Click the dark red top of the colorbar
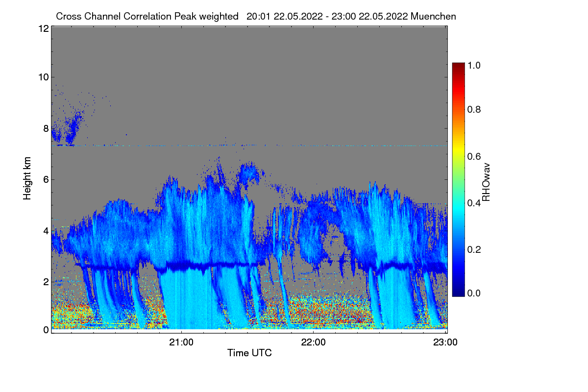 (x=458, y=66)
